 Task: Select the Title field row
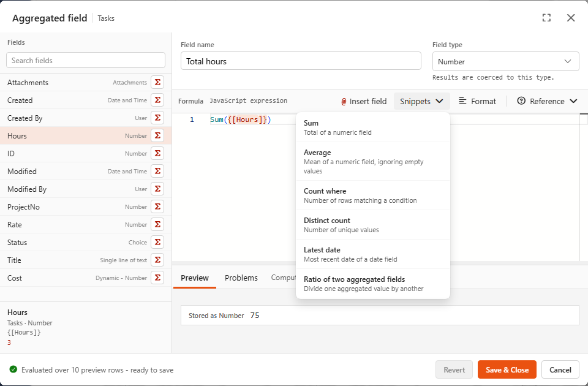pos(86,260)
